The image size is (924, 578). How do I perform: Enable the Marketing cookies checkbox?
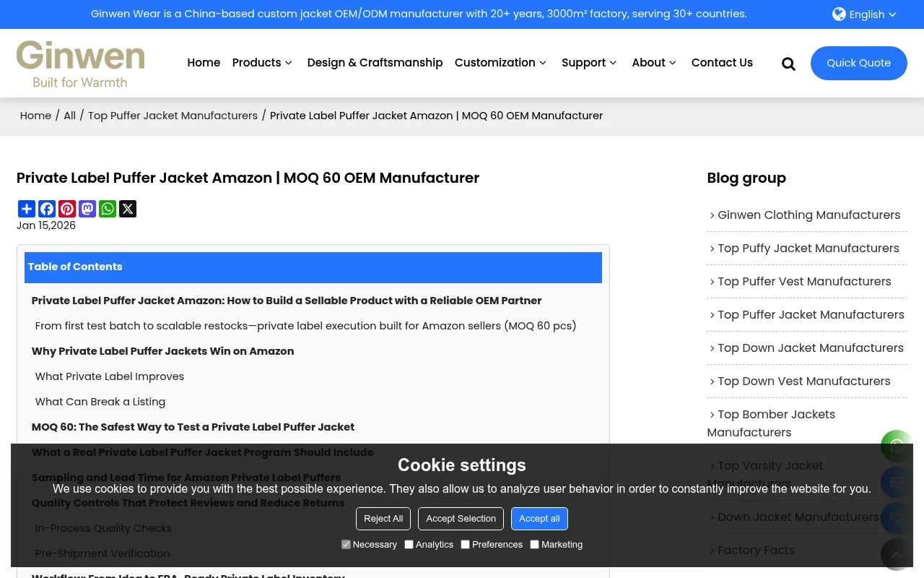pos(534,544)
